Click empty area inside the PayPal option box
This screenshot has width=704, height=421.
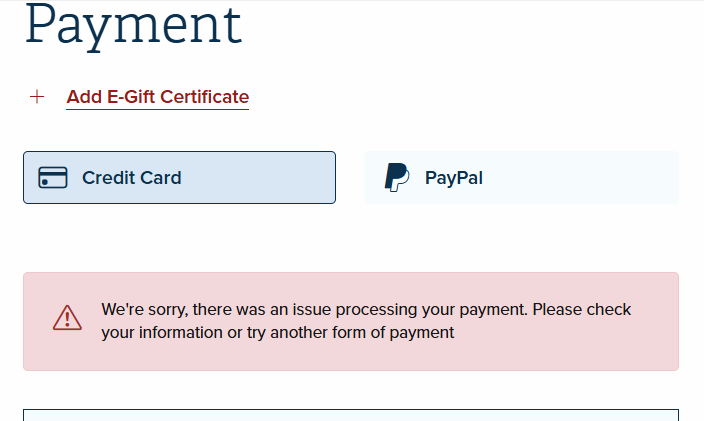click(584, 177)
